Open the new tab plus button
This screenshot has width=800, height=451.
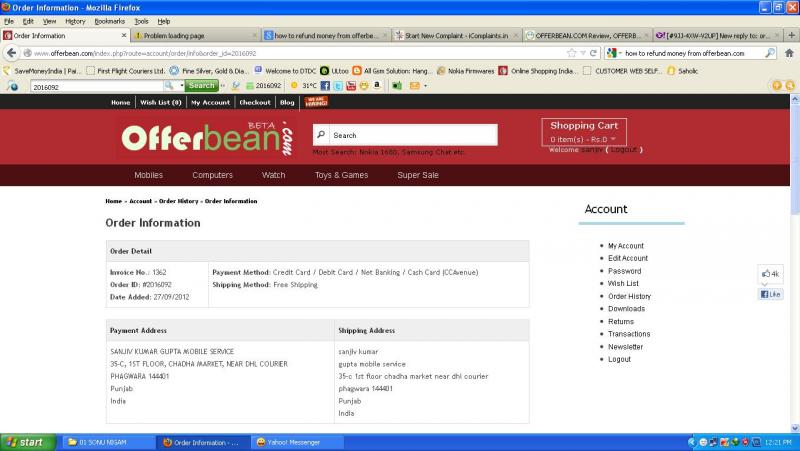point(792,35)
